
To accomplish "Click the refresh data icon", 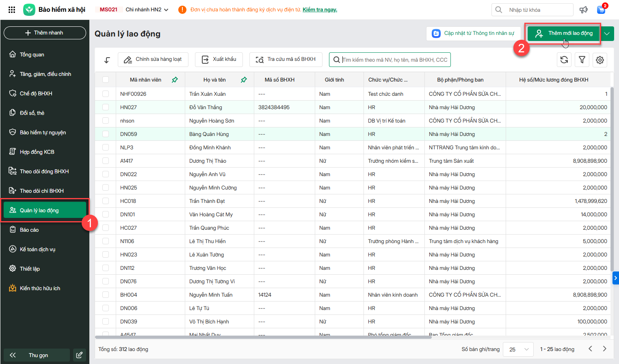I will pyautogui.click(x=564, y=60).
